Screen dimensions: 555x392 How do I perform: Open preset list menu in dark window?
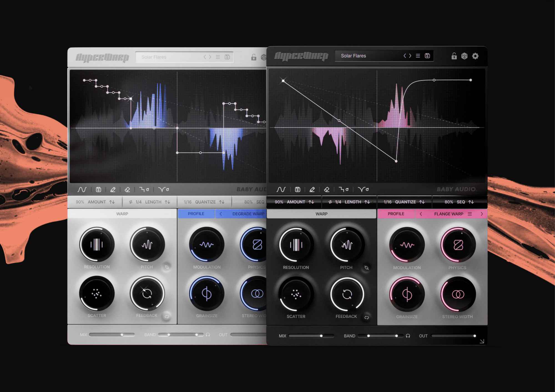coord(418,56)
